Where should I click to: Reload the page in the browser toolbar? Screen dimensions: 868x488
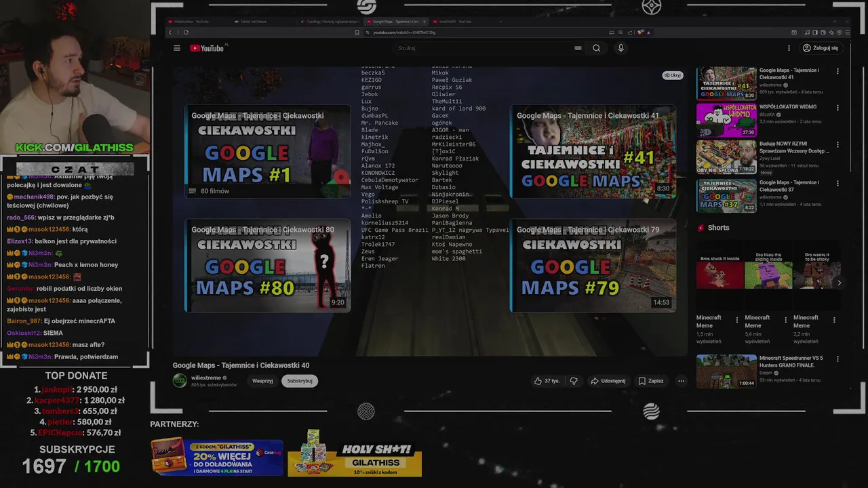186,32
